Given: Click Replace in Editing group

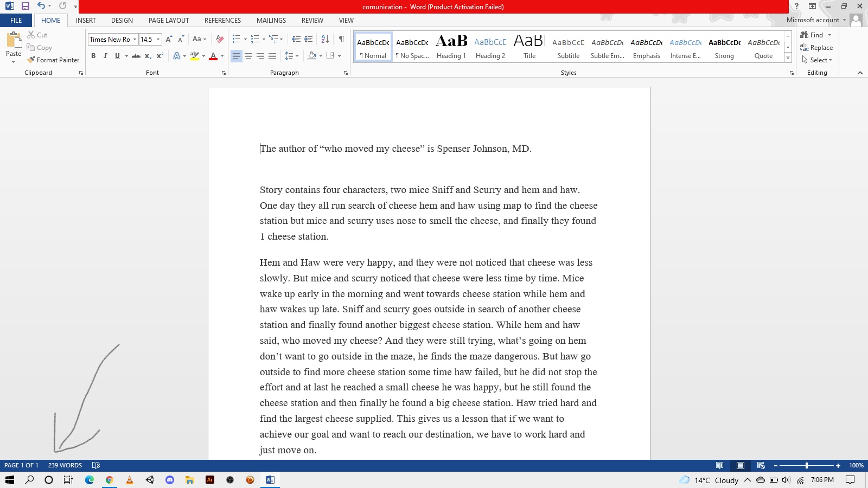Looking at the screenshot, I should coord(816,48).
